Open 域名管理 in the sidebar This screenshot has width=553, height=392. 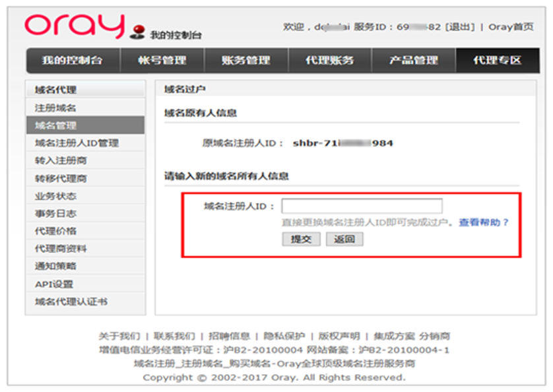(x=56, y=125)
